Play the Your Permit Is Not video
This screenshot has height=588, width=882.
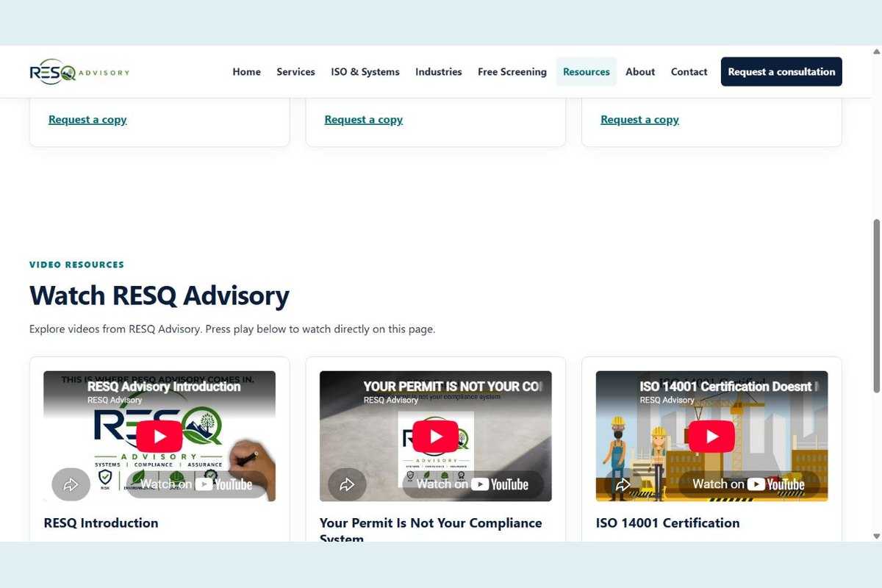pos(436,437)
